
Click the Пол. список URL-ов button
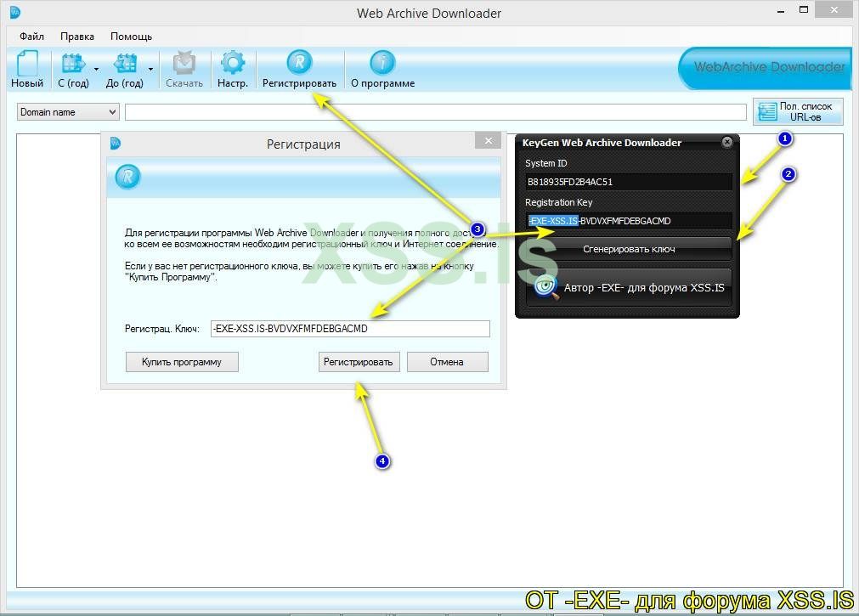[x=798, y=112]
